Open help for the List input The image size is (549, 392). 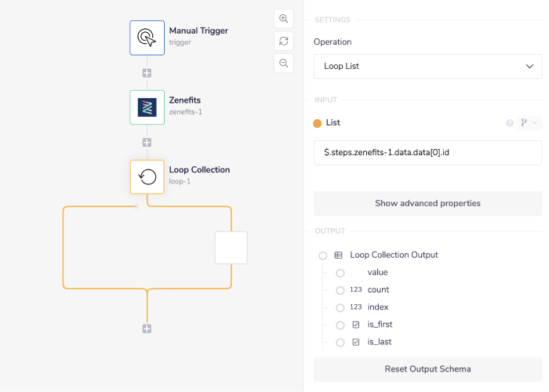click(x=510, y=123)
